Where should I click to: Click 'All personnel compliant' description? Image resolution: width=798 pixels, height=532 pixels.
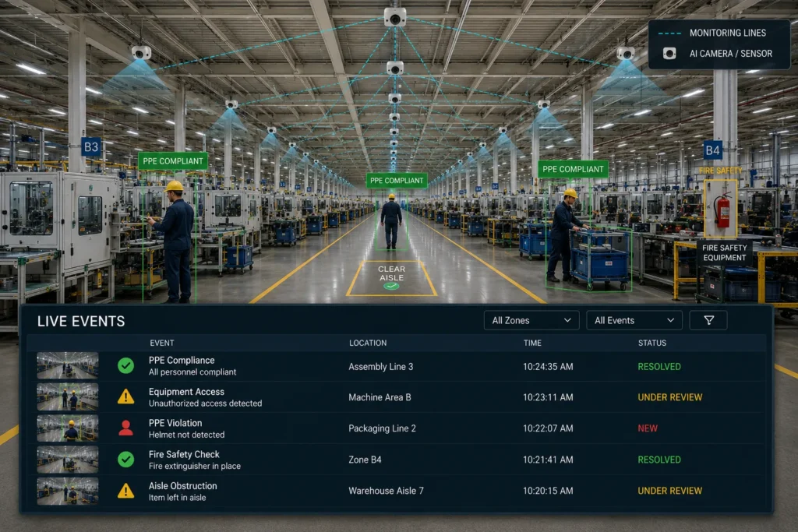[192, 372]
